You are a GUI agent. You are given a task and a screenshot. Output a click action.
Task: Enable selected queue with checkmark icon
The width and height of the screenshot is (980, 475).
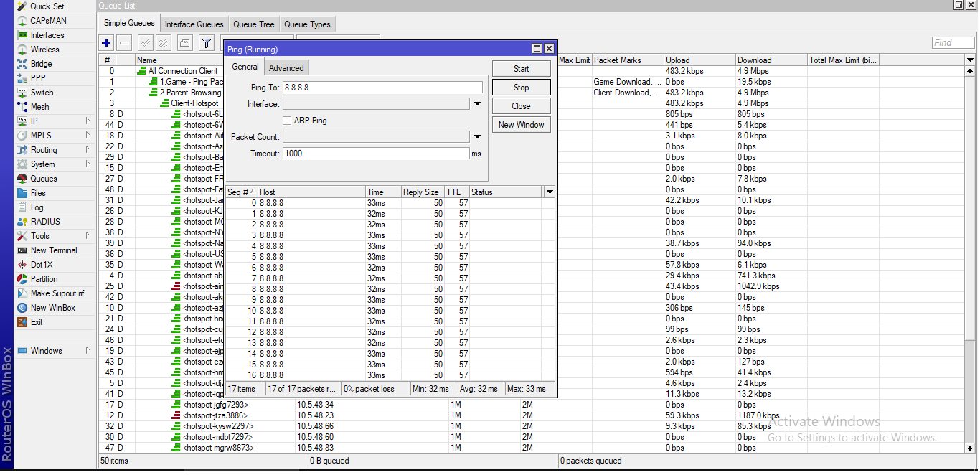[x=146, y=43]
